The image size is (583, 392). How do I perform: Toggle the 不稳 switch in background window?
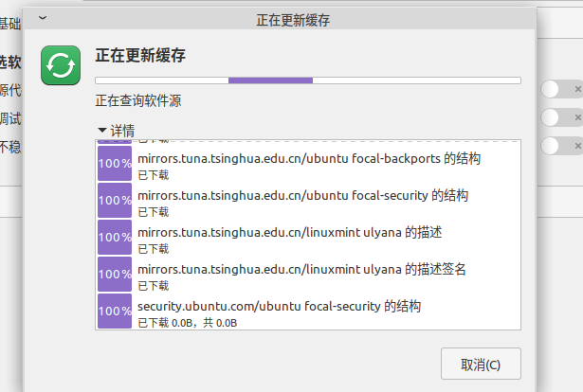click(561, 146)
